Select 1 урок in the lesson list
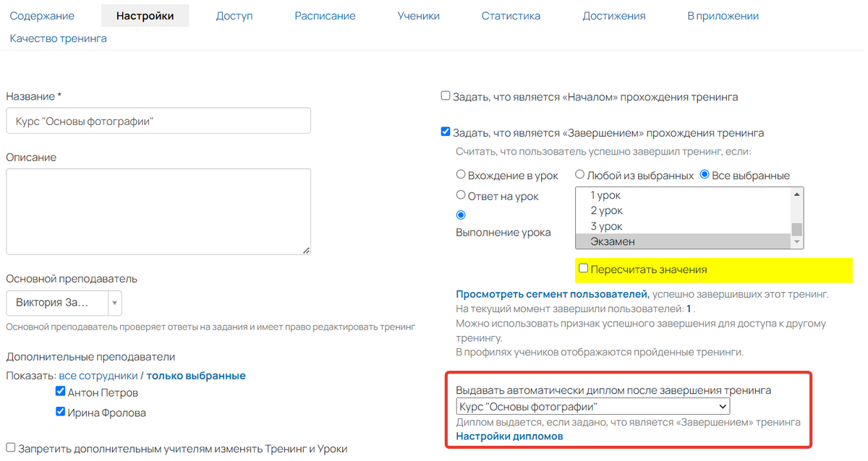Image resolution: width=868 pixels, height=461 pixels. pyautogui.click(x=684, y=195)
